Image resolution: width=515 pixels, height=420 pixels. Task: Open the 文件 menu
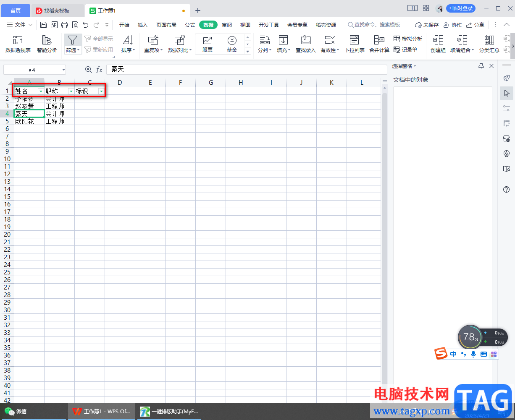[20, 25]
